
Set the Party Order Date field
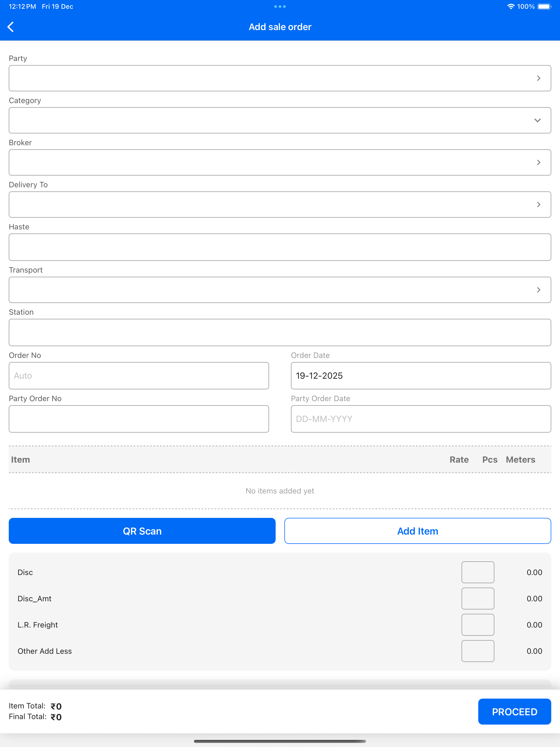[x=421, y=419]
